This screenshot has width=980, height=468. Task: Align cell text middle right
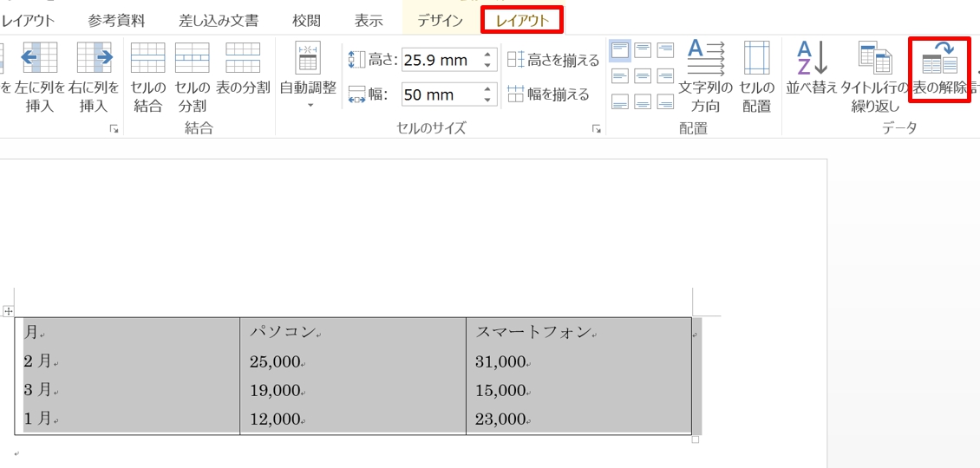[665, 76]
